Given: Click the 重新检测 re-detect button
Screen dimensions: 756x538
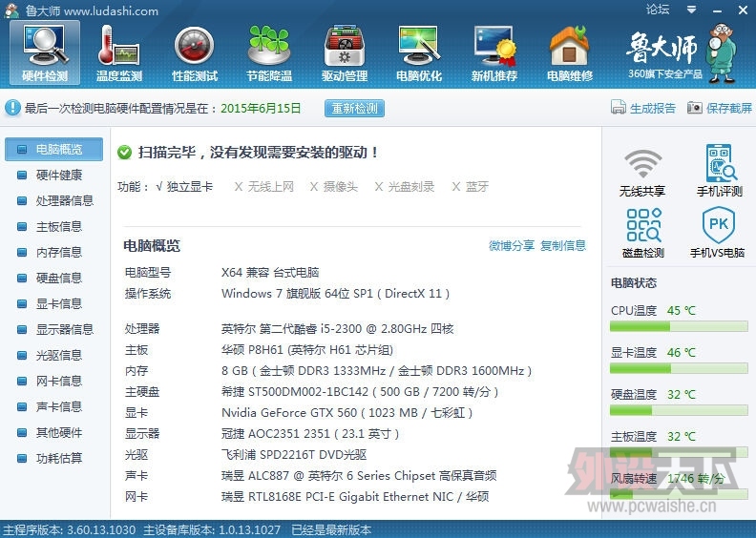Looking at the screenshot, I should [x=354, y=108].
